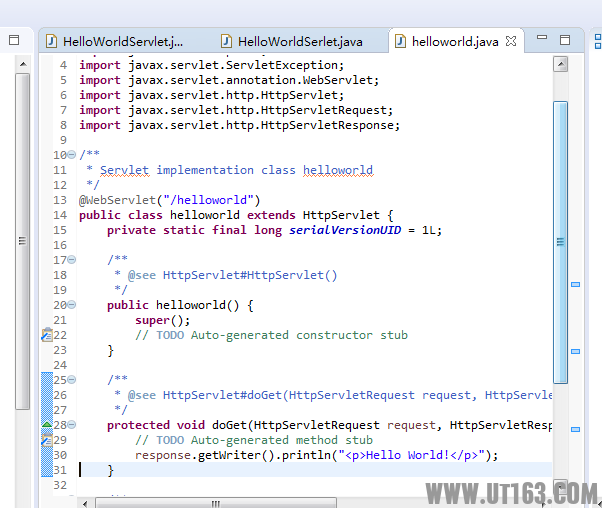This screenshot has height=508, width=602.
Task: Click the top overview ruler task marker
Action: [575, 285]
